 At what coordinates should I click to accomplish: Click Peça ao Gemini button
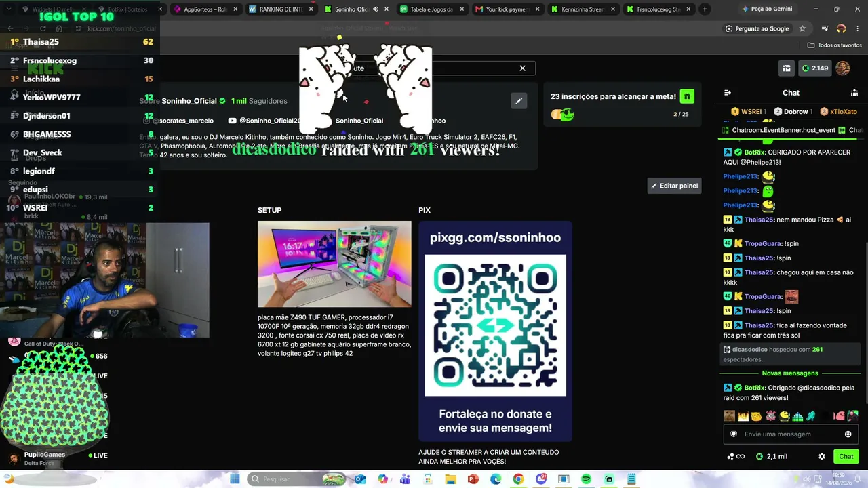767,9
